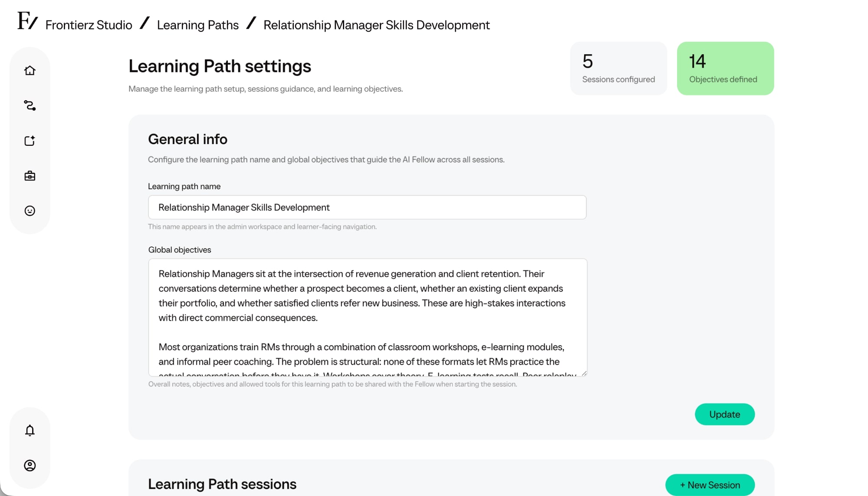Click the Update button
Image resolution: width=868 pixels, height=496 pixels.
tap(724, 414)
